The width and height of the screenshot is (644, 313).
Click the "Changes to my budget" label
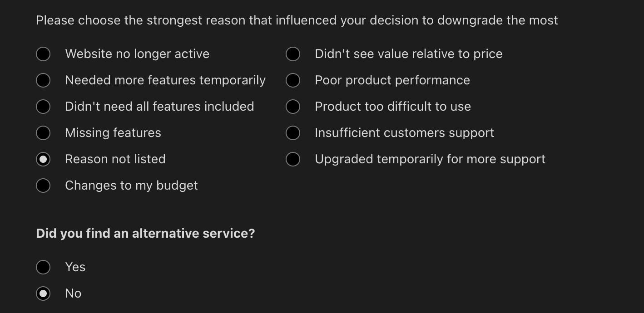coord(131,185)
